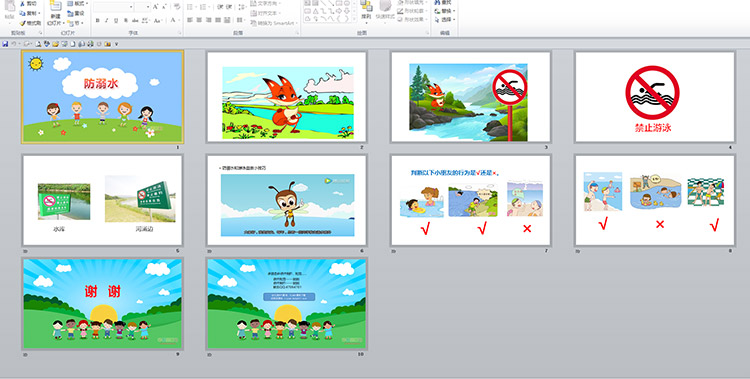Expand the quick access toolbar customize arrow
This screenshot has width=750, height=379.
point(116,44)
